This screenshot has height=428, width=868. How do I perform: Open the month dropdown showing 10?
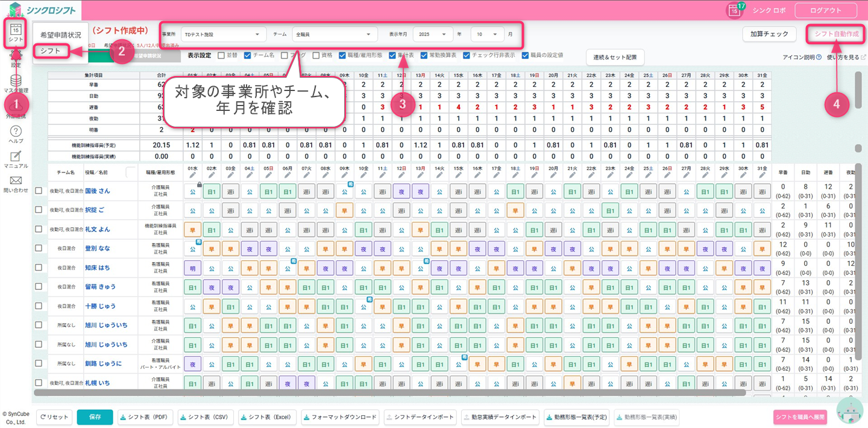click(487, 34)
